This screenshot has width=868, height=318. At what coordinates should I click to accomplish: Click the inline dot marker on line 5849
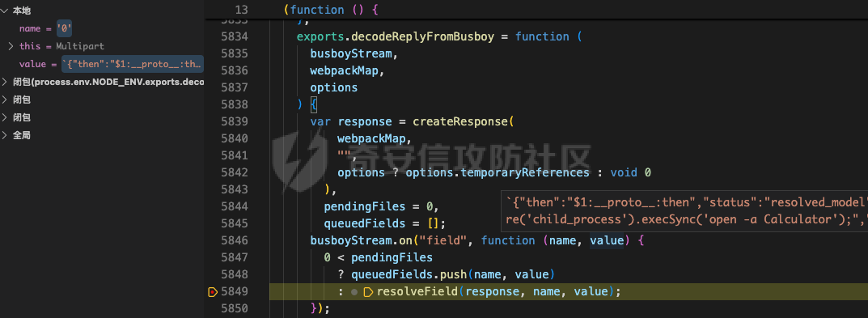tap(355, 292)
